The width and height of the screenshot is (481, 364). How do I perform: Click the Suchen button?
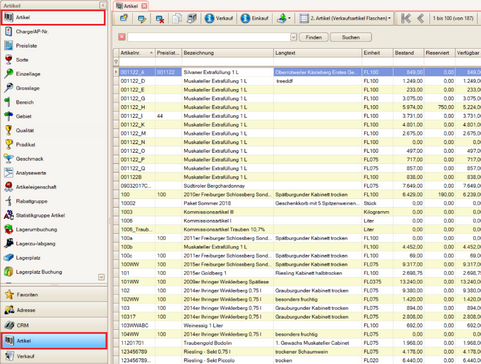351,37
